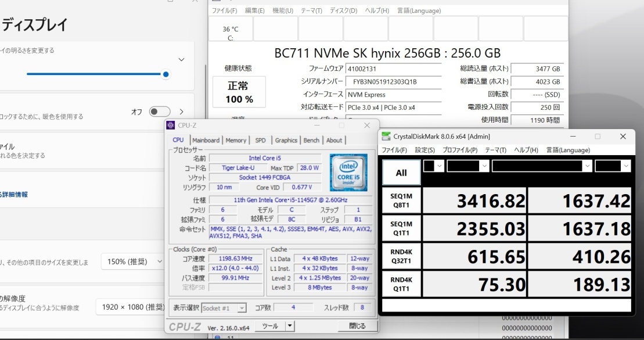Click the 閉じる button in CPU-Z
The width and height of the screenshot is (644, 340).
(357, 326)
